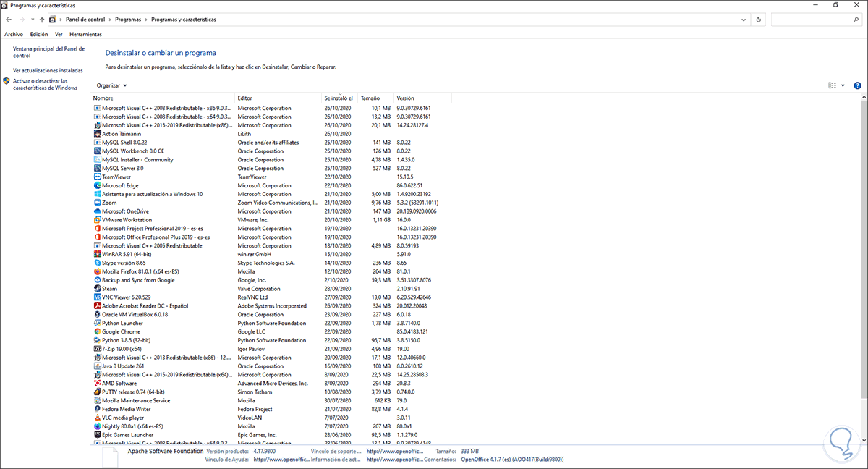868x469 pixels.
Task: Click the Steam program icon
Action: [x=97, y=289]
